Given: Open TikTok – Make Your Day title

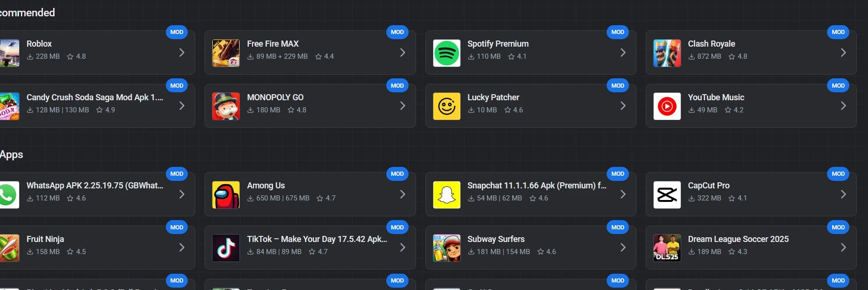Looking at the screenshot, I should (x=317, y=239).
